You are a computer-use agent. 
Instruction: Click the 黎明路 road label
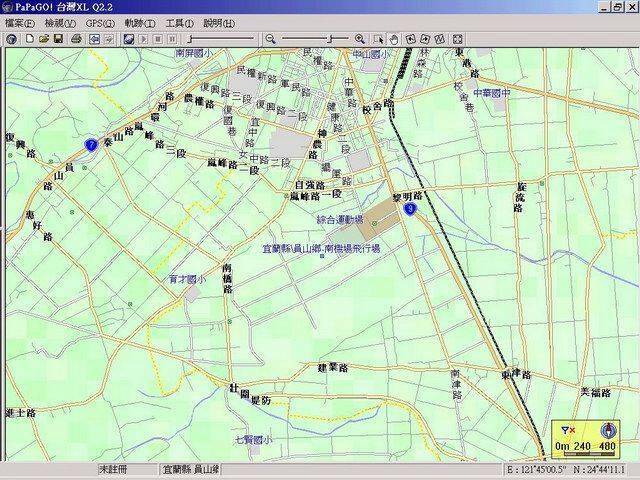(407, 197)
